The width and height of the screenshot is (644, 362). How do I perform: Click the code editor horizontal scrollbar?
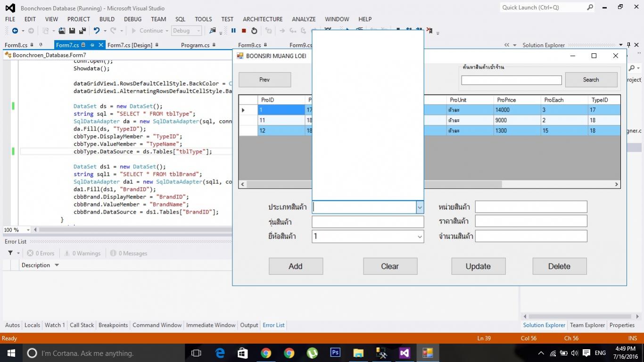(134, 230)
